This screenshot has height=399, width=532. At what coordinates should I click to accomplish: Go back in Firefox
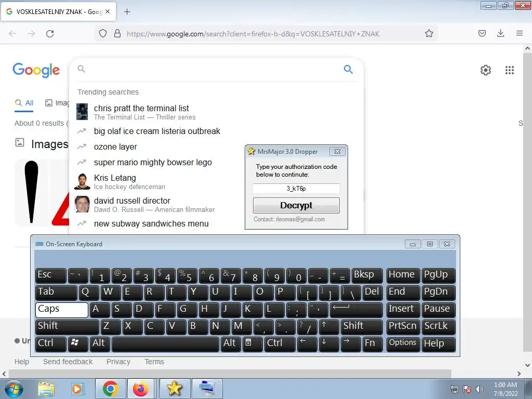(12, 34)
